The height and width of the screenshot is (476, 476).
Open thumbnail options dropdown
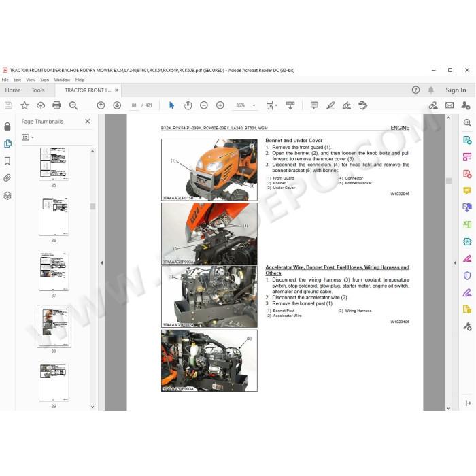tap(28, 137)
